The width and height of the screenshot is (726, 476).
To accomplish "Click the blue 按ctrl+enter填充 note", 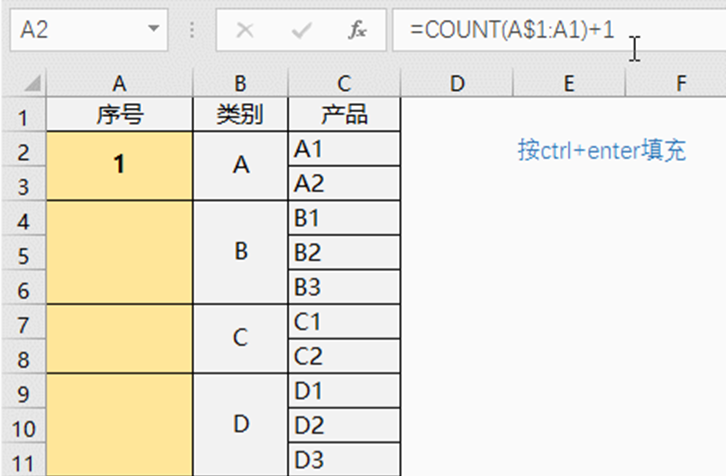I will (601, 150).
